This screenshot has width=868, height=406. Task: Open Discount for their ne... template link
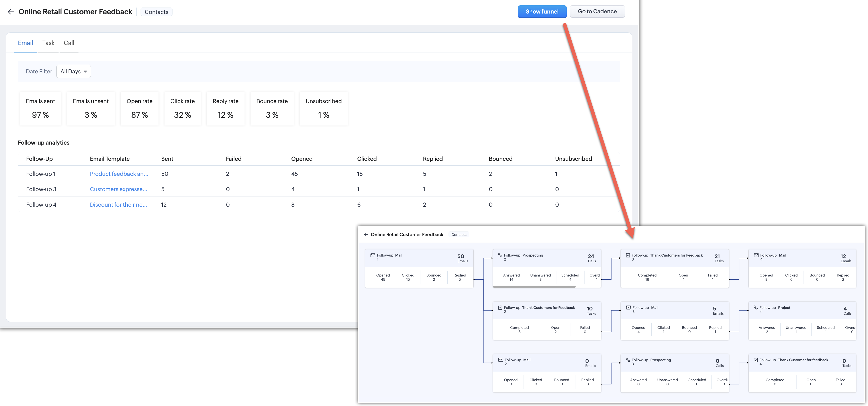point(118,204)
